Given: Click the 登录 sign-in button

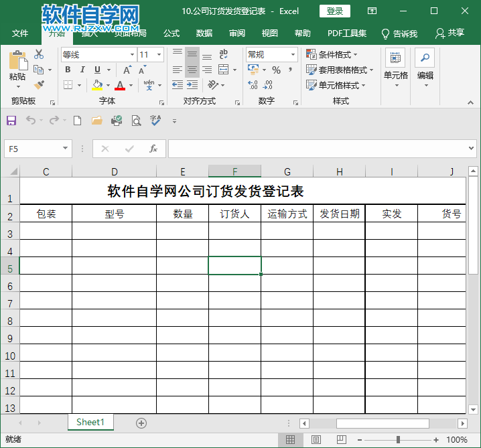Looking at the screenshot, I should pos(335,11).
